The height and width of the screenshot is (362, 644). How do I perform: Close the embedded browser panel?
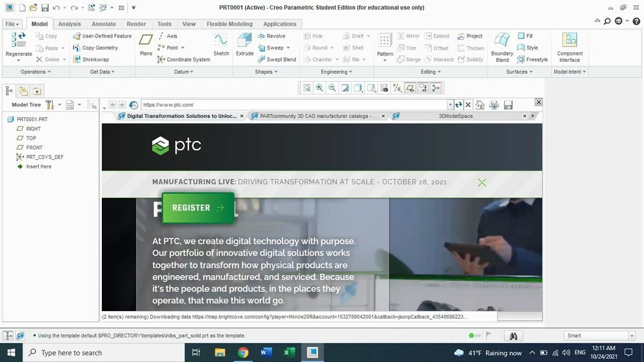pos(539,102)
